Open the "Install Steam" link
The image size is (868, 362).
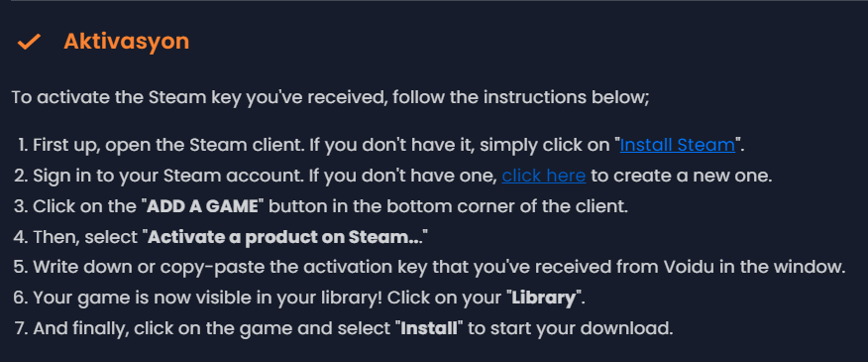[x=677, y=145]
